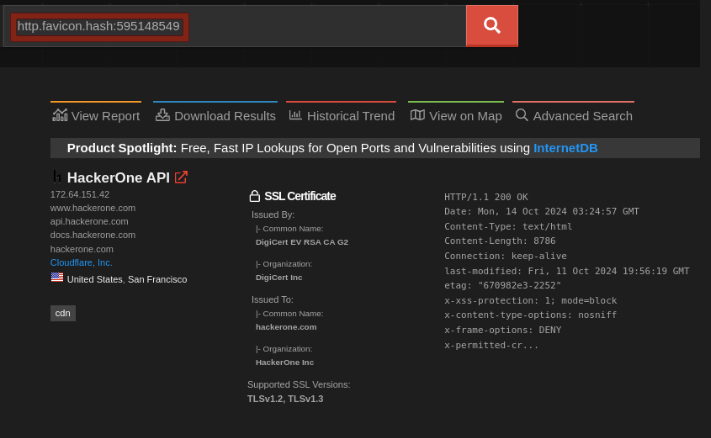
Task: Focus the http.favicon.hash search input field
Action: (240, 26)
